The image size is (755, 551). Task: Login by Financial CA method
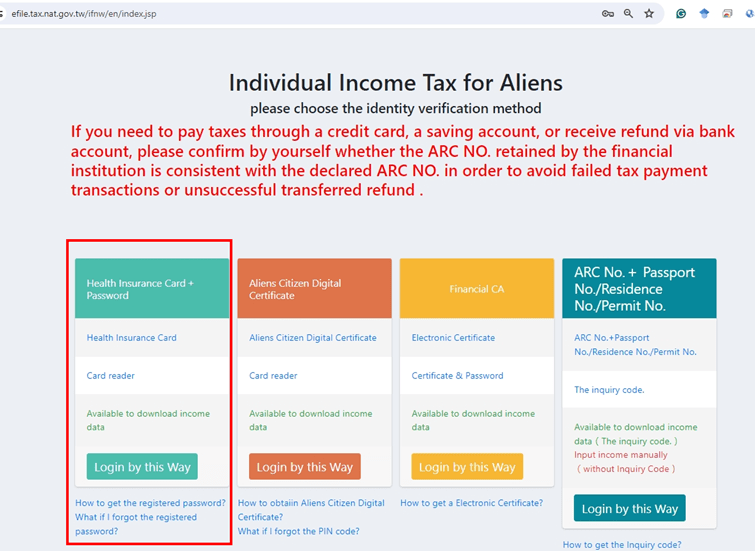click(467, 467)
